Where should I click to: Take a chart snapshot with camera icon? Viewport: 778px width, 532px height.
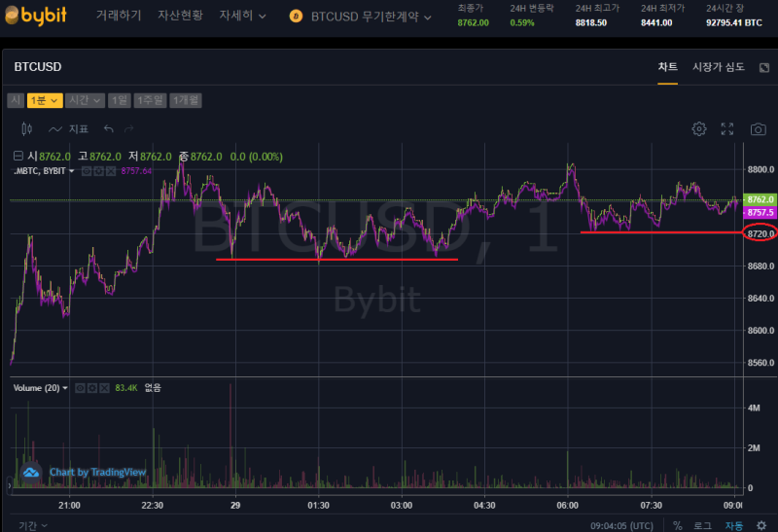758,128
